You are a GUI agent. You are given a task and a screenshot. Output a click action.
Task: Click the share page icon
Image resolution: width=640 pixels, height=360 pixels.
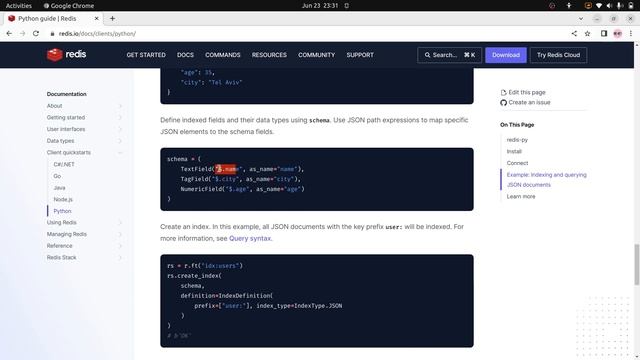pos(574,33)
